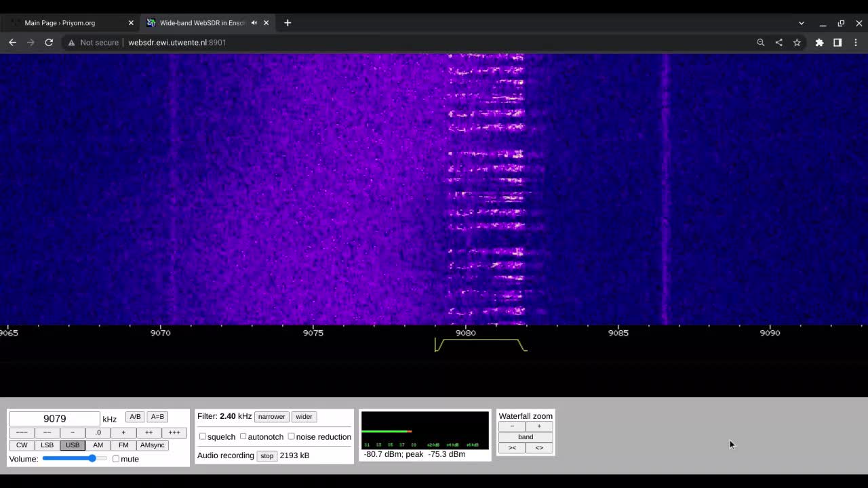Switch to the Main Page Priyom.org tab
Screen dimensions: 868x488
point(60,22)
